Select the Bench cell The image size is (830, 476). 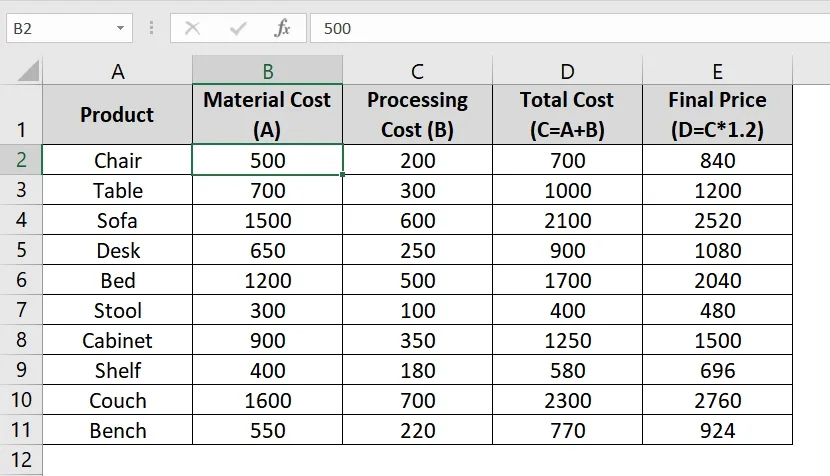(118, 430)
